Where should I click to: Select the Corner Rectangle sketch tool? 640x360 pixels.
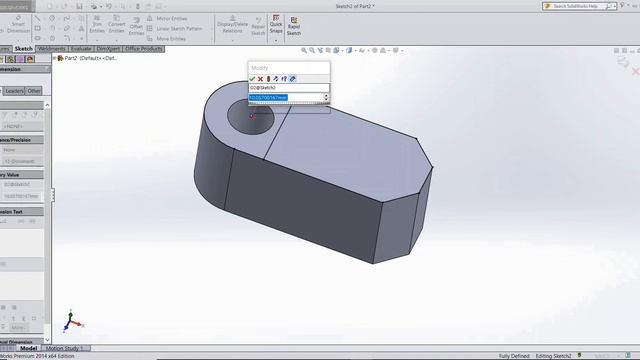pyautogui.click(x=38, y=28)
